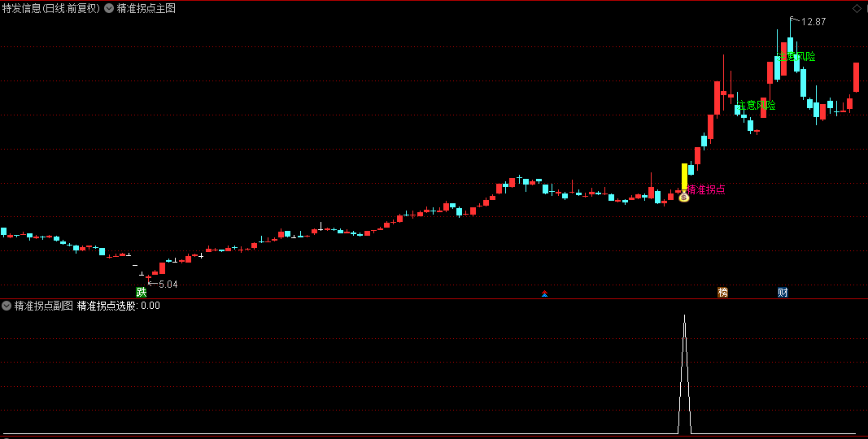The height and width of the screenshot is (439, 868).
Task: Click the 特发信息(日线.前复权) title
Action: coord(51,8)
